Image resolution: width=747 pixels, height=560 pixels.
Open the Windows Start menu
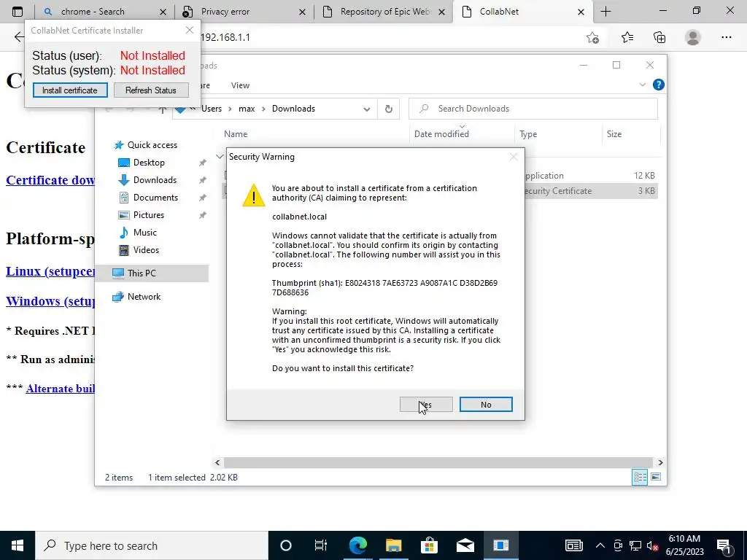coord(18,545)
